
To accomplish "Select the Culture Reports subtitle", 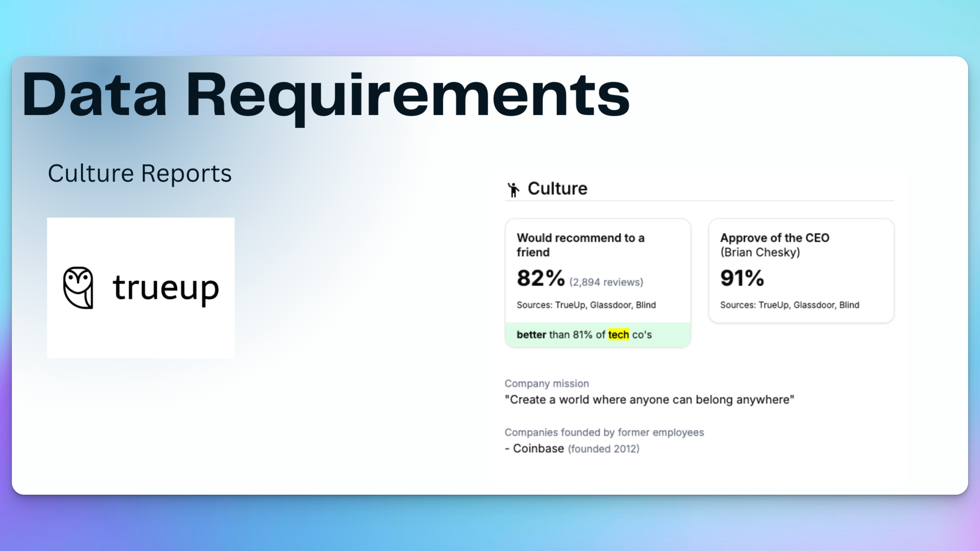I will coord(140,173).
